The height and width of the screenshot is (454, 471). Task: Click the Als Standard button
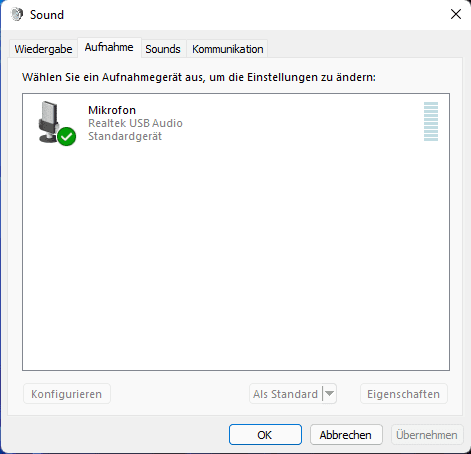point(286,394)
